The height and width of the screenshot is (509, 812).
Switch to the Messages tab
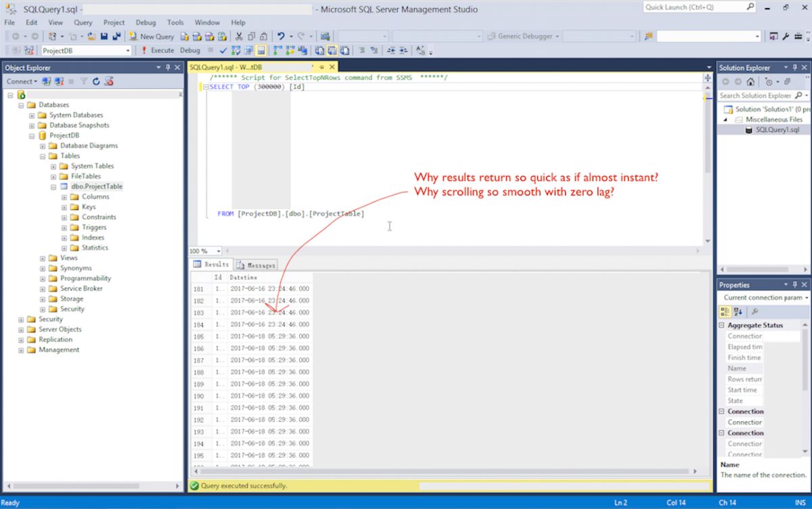(256, 265)
